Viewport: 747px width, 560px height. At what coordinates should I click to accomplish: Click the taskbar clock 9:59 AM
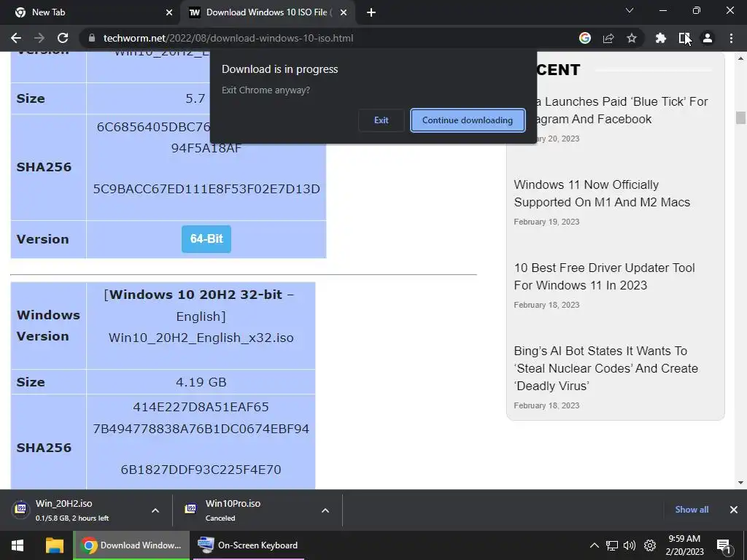coord(684,545)
